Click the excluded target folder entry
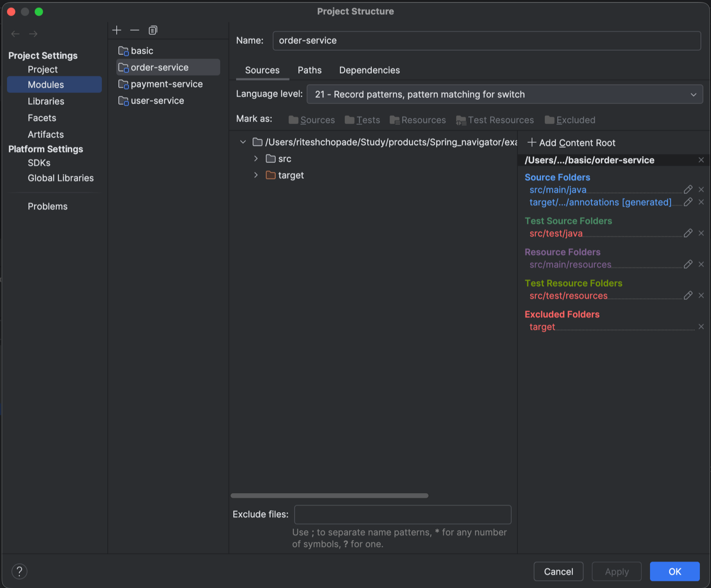The image size is (711, 588). 542,327
